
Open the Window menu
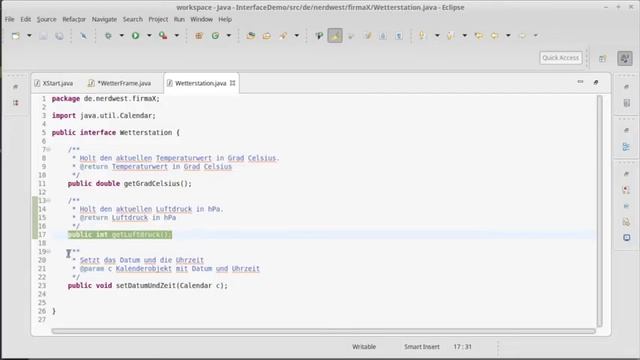(x=201, y=19)
